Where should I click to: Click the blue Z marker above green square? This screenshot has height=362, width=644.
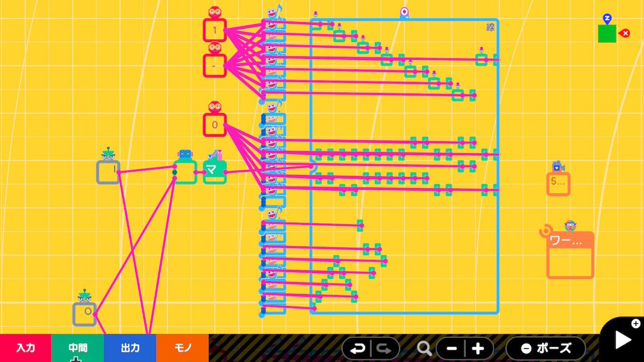tap(607, 19)
